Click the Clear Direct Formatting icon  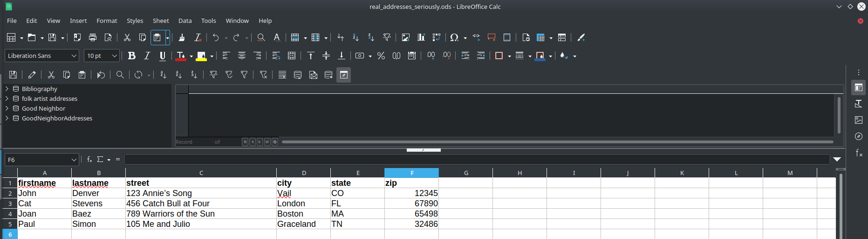coord(198,37)
